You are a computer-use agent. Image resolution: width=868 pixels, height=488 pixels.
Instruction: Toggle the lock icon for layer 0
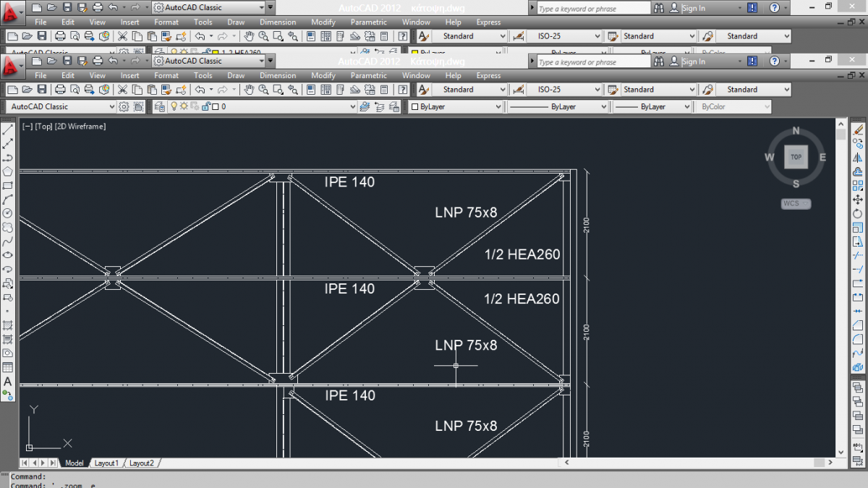(205, 106)
